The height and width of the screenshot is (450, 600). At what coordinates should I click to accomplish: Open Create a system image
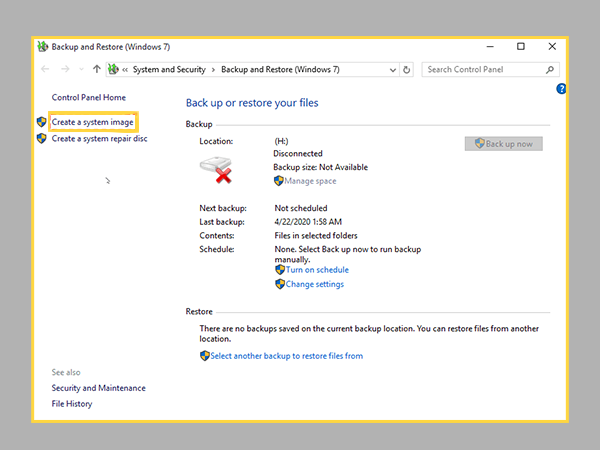93,122
